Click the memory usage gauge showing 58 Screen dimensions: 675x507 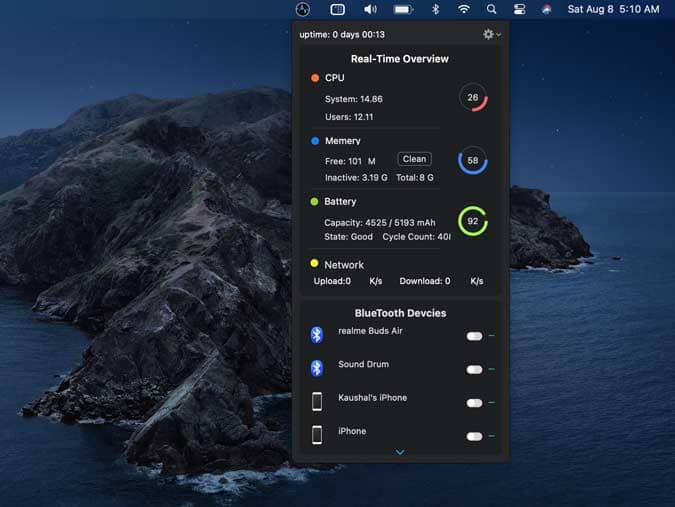473,161
